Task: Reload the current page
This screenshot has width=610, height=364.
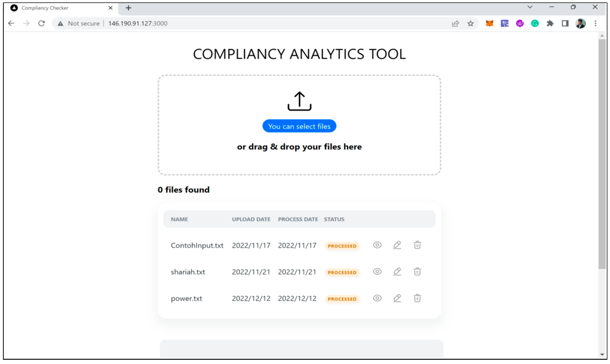Action: (41, 23)
